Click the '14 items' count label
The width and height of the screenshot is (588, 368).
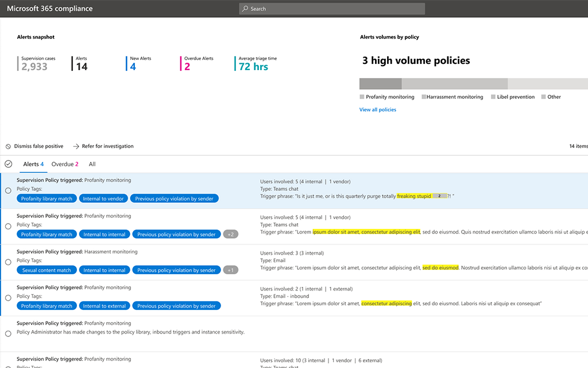(578, 146)
